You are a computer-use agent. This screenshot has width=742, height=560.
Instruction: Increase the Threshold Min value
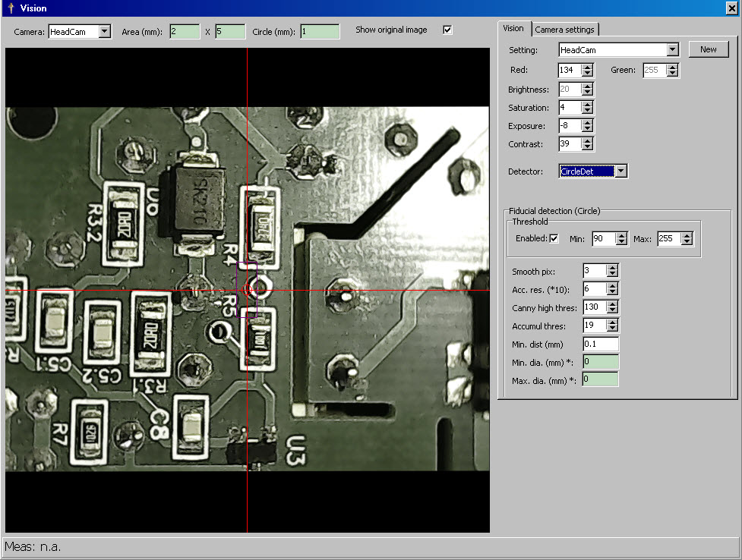[621, 235]
